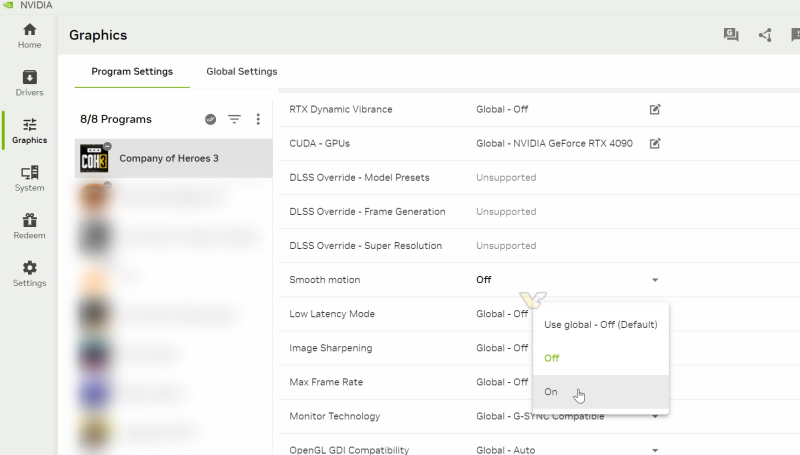Viewport: 800px width, 455px height.
Task: Expand the Smooth motion dropdown arrow
Action: click(655, 280)
